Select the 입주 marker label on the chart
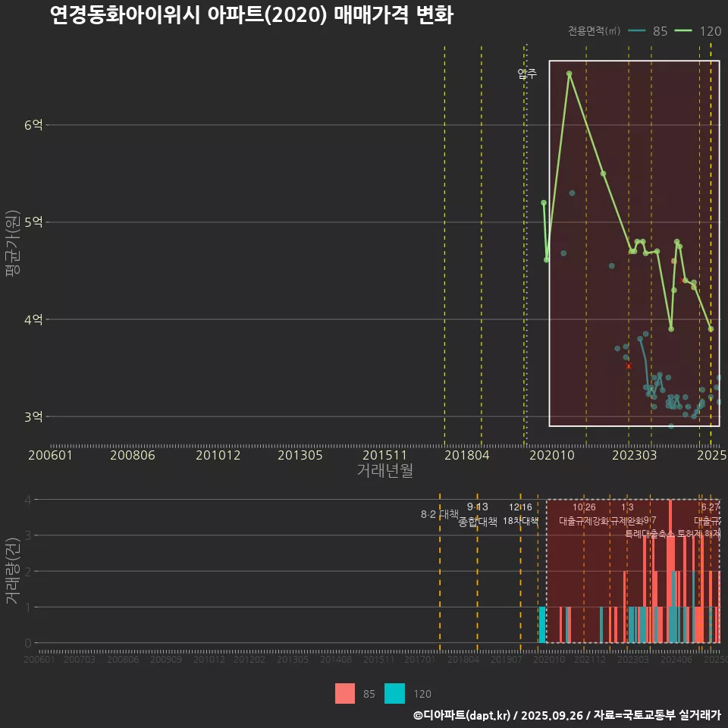 point(526,75)
